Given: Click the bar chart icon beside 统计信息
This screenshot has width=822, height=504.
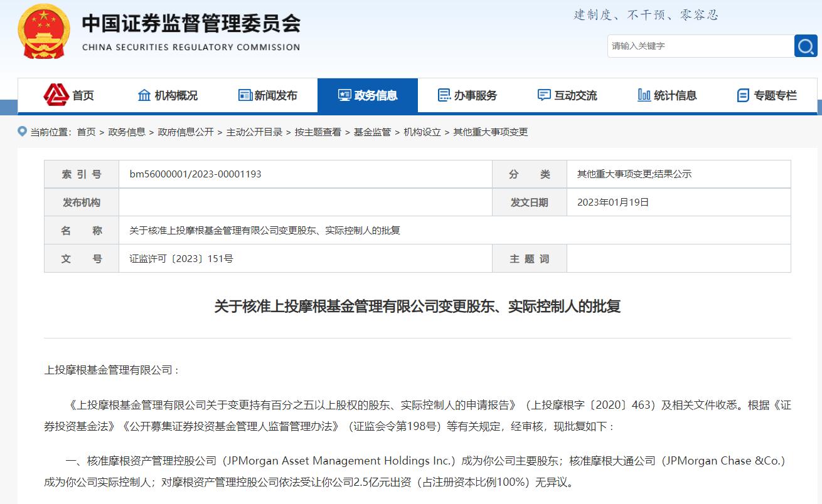Looking at the screenshot, I should pos(644,95).
